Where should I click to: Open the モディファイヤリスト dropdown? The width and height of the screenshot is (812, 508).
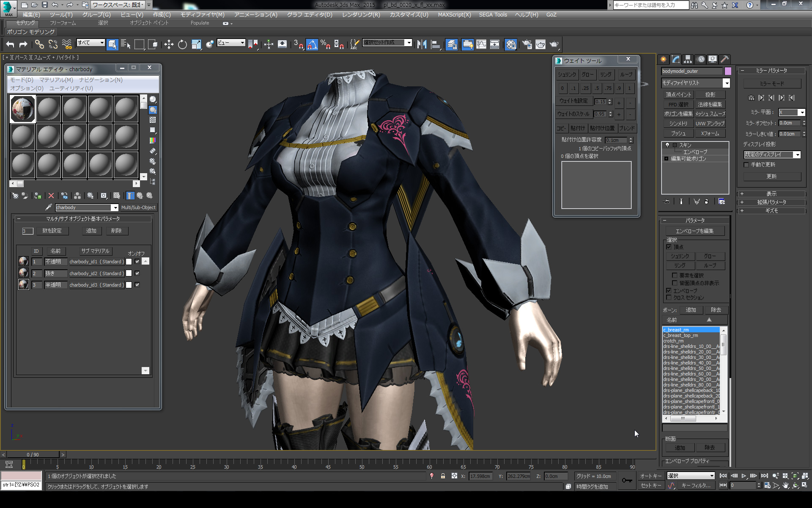pyautogui.click(x=726, y=83)
